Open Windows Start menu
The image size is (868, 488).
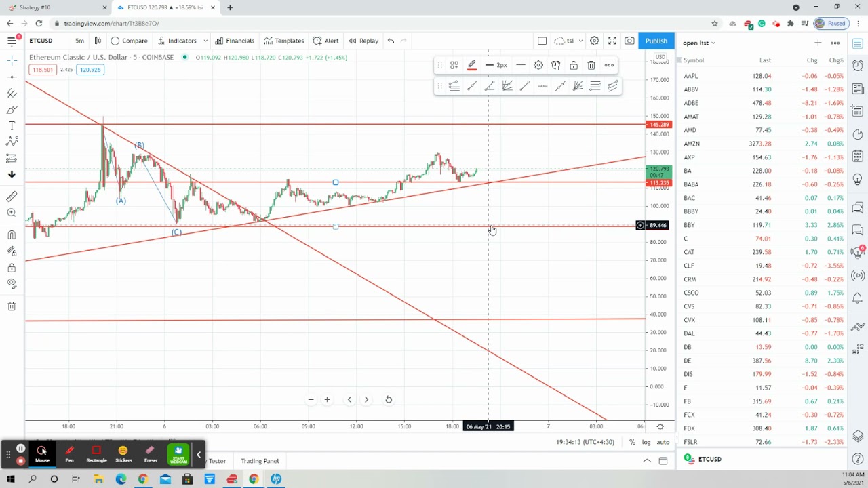[x=9, y=479]
